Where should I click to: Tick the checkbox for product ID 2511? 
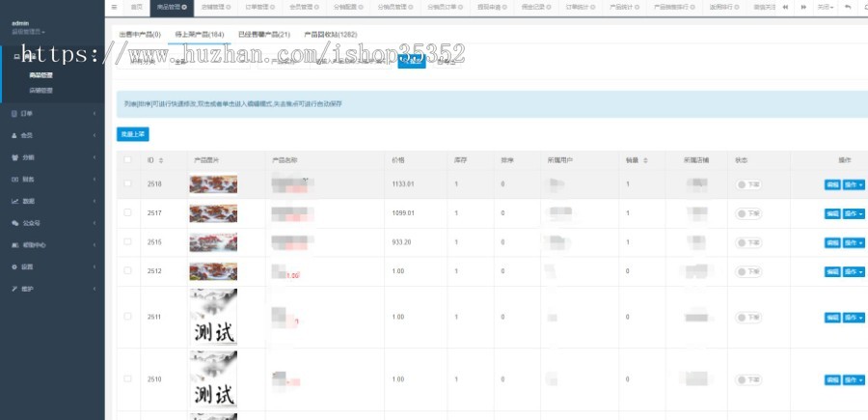pos(128,317)
